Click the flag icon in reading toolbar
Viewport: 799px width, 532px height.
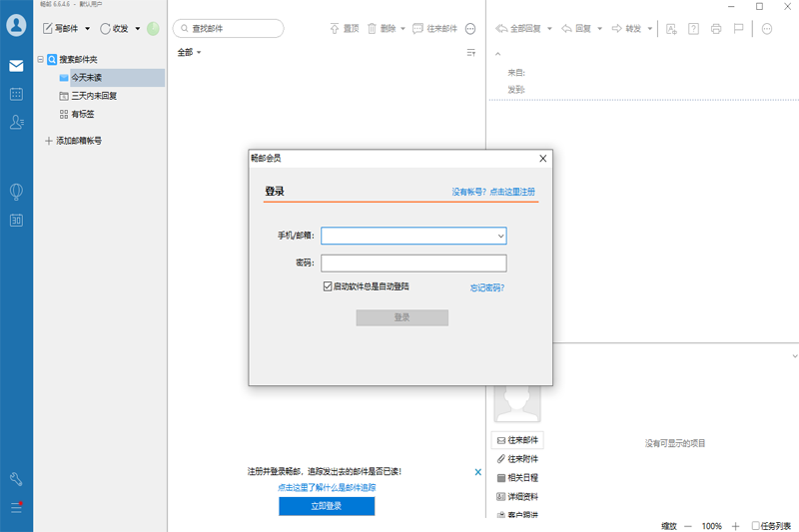(738, 29)
